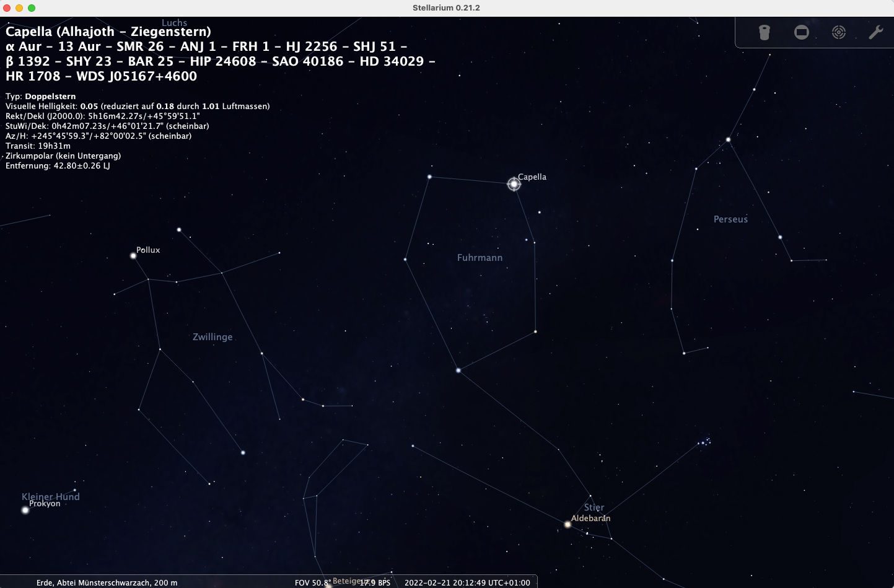894x588 pixels.
Task: Click the Fuhrmann constellation label
Action: click(x=480, y=258)
